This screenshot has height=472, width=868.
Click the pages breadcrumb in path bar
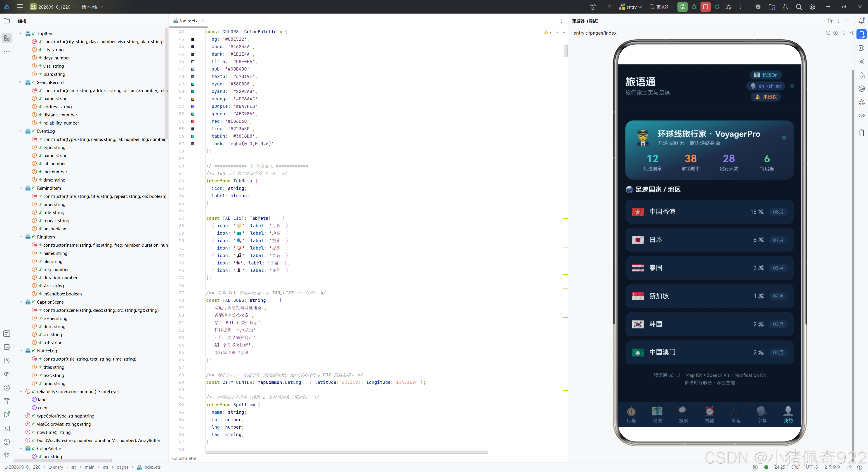(x=122, y=467)
